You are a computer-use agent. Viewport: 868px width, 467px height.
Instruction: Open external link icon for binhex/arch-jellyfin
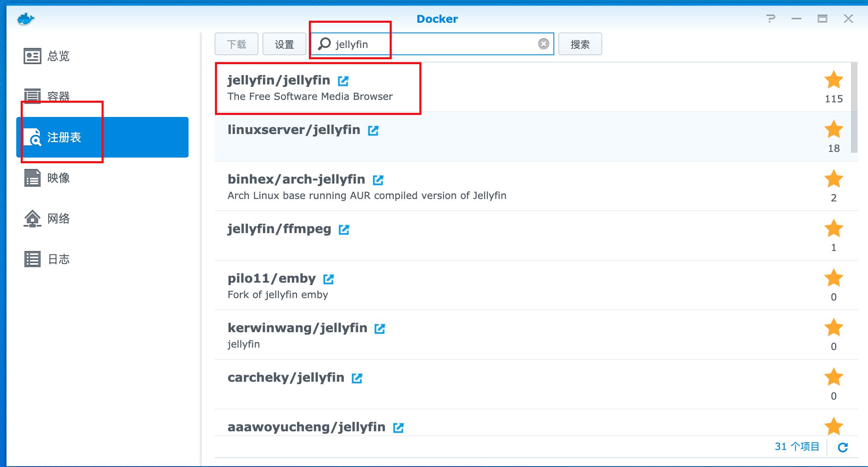click(x=378, y=180)
